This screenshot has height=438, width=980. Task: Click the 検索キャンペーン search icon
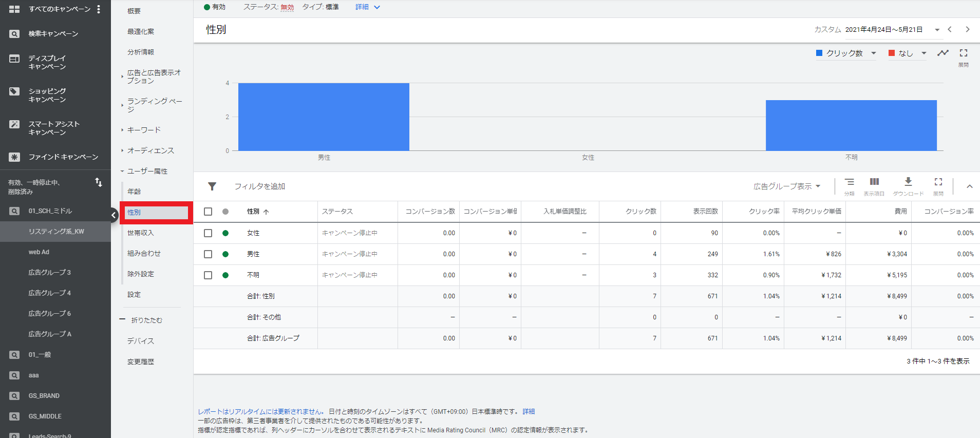coord(14,34)
